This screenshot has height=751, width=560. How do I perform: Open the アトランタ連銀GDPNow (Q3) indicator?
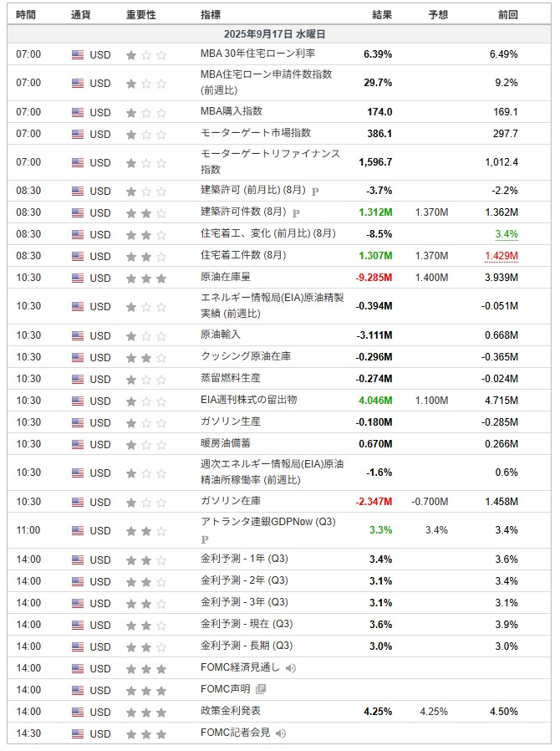click(x=268, y=522)
